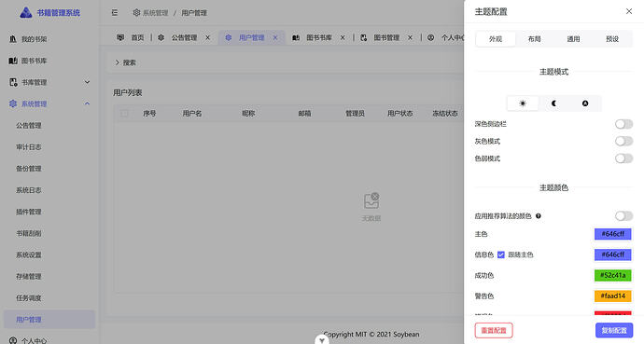This screenshot has width=644, height=344.
Task: Toggle the 灰色模式 switch
Action: (x=623, y=141)
